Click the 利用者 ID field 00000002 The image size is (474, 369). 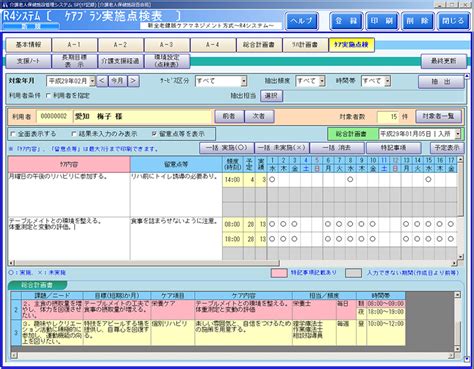(54, 116)
